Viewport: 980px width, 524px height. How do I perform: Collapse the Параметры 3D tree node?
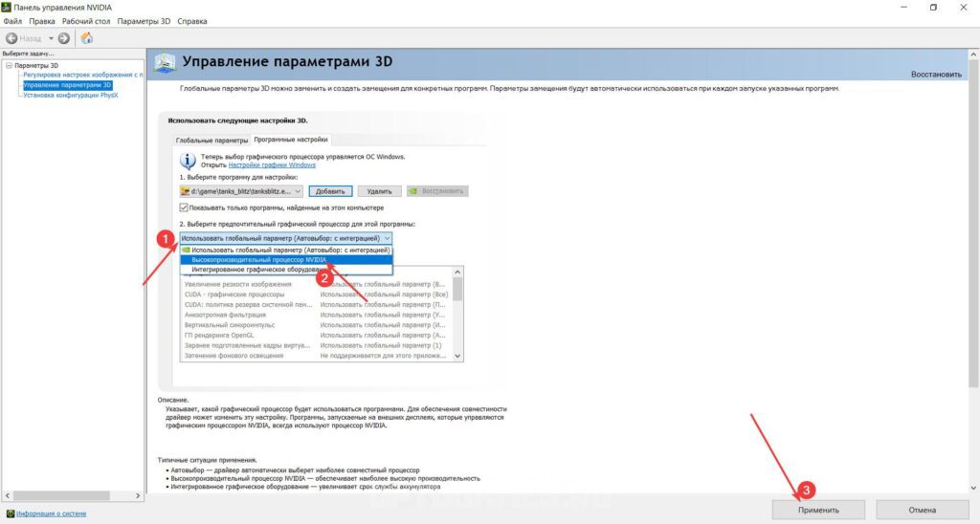8,65
